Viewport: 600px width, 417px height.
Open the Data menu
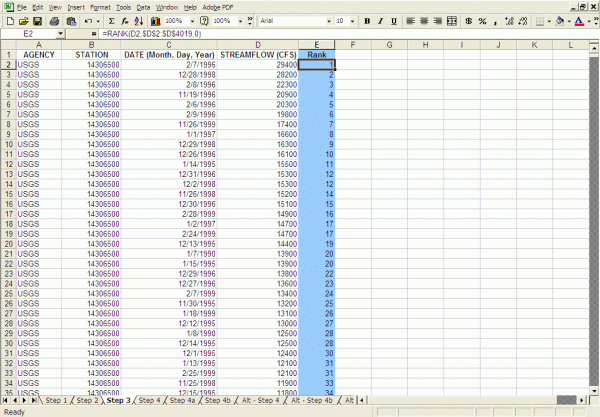click(x=143, y=7)
